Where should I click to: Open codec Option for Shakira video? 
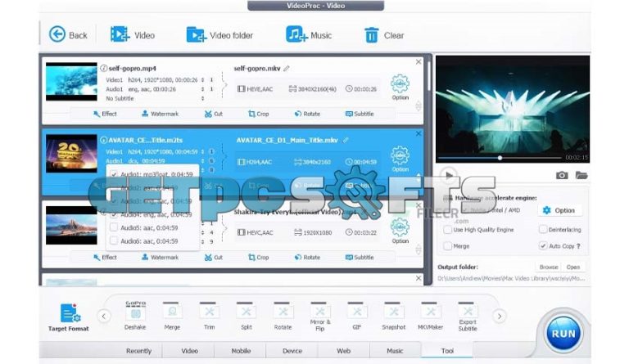point(400,231)
